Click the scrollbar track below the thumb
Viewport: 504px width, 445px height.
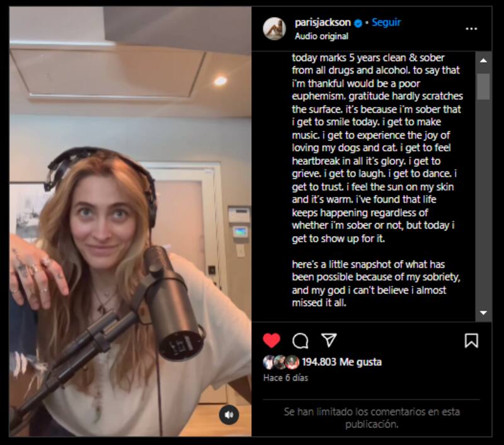[483, 202]
